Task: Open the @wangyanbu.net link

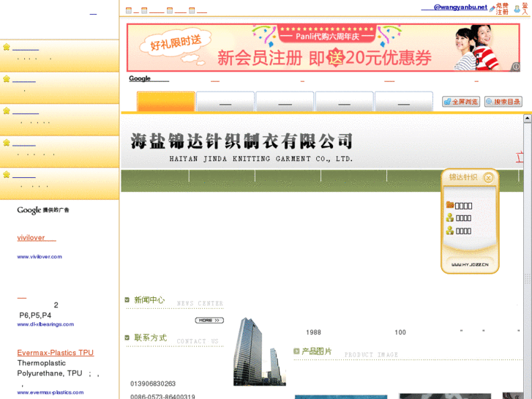Action: tap(454, 7)
